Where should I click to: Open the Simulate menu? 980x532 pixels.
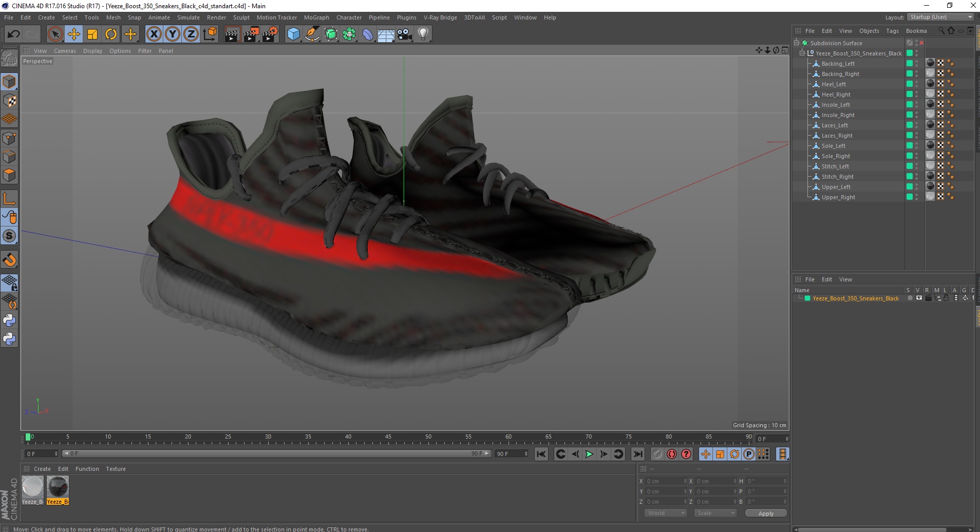pos(189,17)
